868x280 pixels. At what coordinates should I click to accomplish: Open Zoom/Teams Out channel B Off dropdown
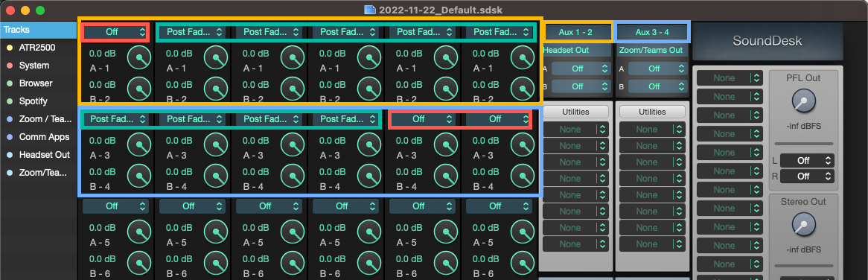pyautogui.click(x=657, y=86)
